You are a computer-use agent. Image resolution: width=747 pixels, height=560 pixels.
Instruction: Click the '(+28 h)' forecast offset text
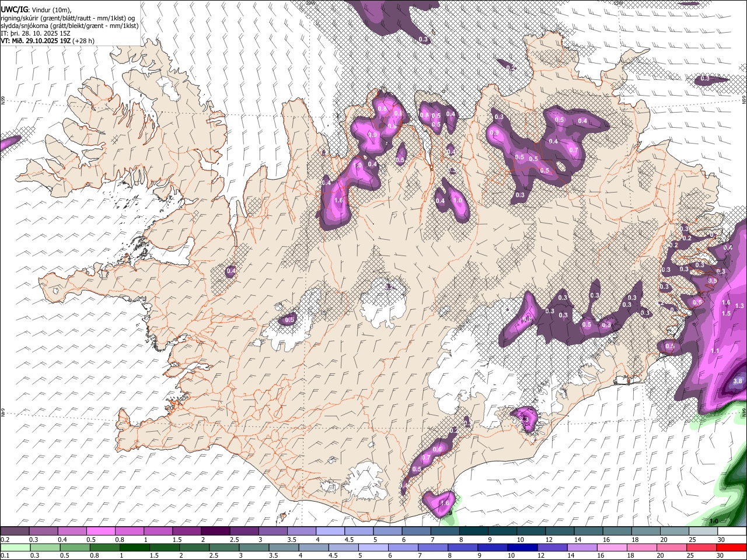coord(83,41)
